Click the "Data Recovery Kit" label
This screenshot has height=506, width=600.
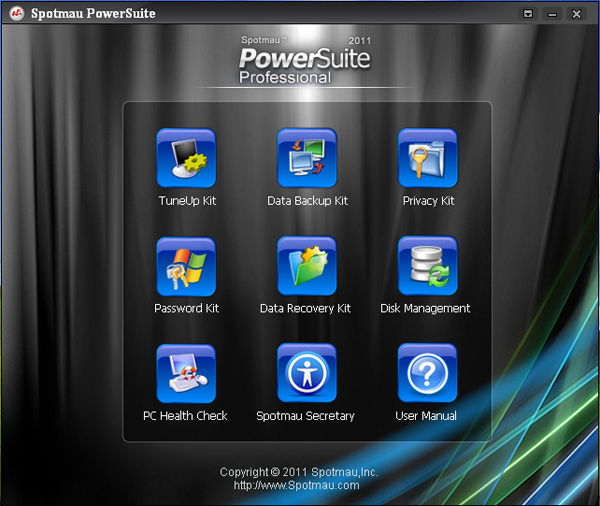[305, 308]
